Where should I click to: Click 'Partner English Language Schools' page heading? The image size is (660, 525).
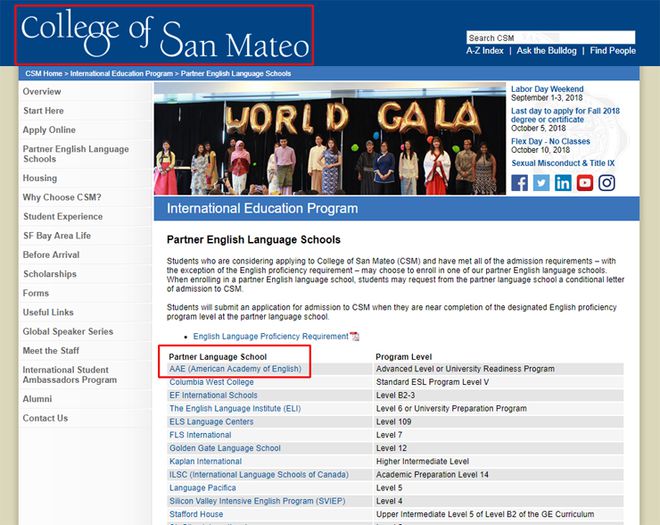click(254, 240)
